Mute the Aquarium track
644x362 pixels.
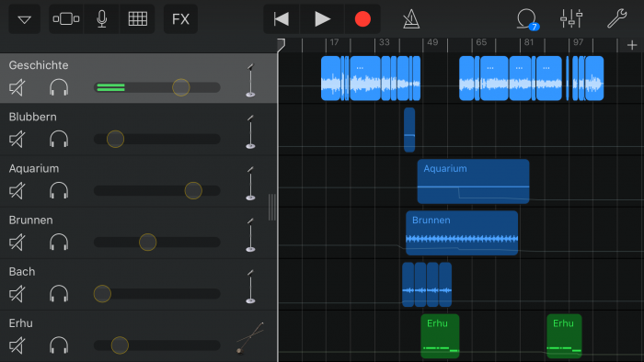pyautogui.click(x=17, y=190)
